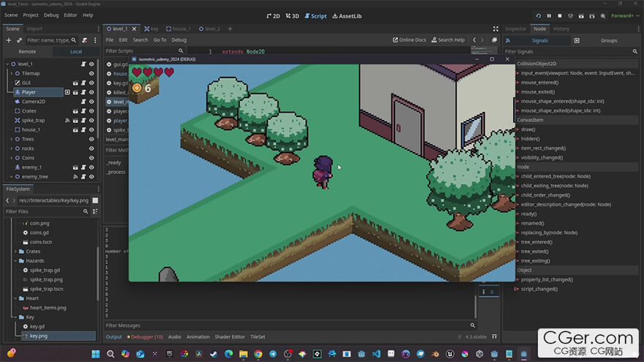Open the Scene dock three-dot options menu
Screen dimensions: 644x362
95,40
